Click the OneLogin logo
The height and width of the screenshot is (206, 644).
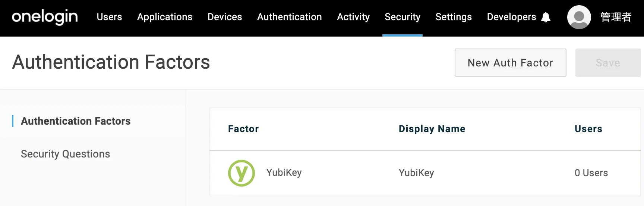click(x=45, y=17)
